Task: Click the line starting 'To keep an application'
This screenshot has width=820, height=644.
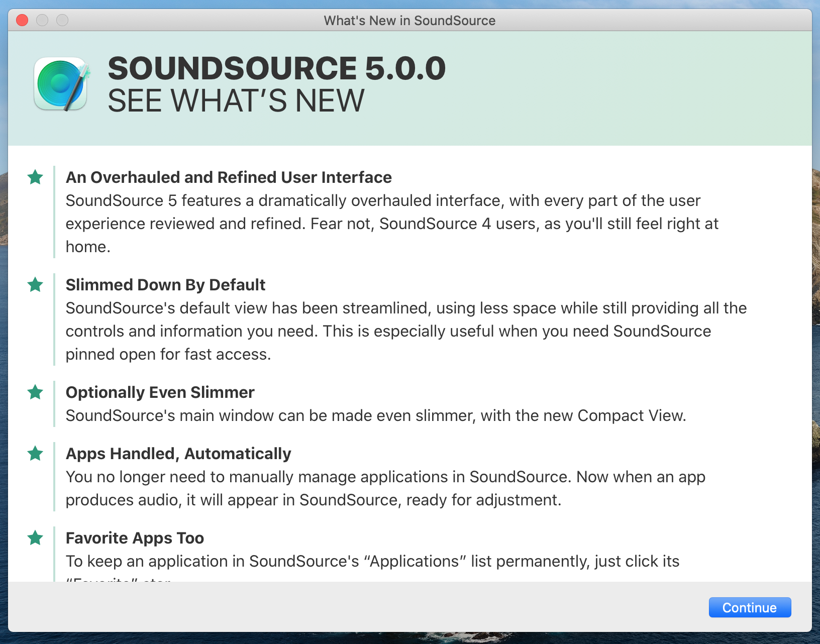Action: (x=372, y=561)
